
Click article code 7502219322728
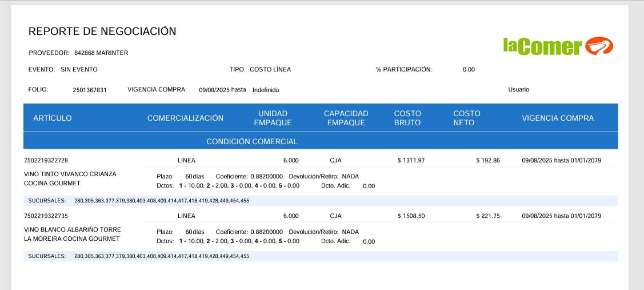click(x=46, y=161)
